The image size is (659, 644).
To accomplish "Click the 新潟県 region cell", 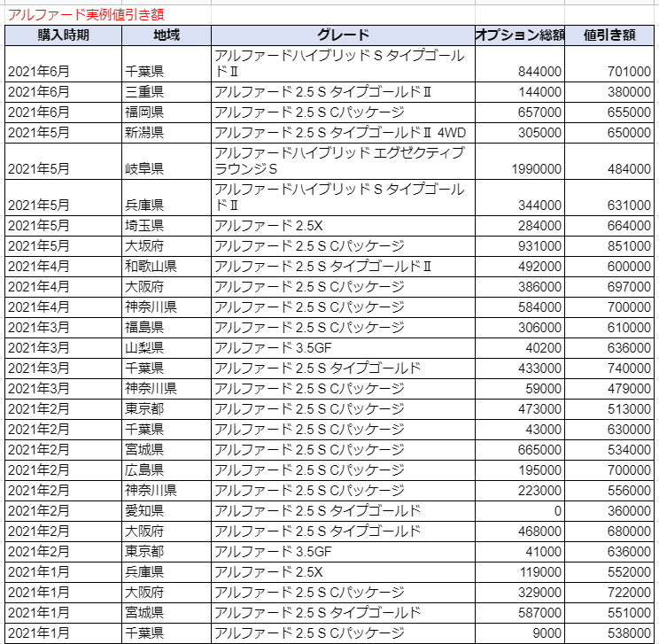I will [167, 133].
